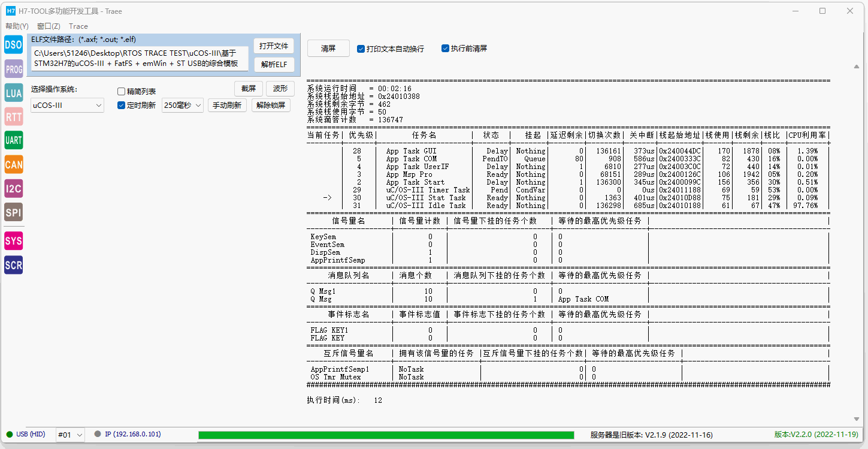Click the Q Msg1 queue row

coord(568,291)
